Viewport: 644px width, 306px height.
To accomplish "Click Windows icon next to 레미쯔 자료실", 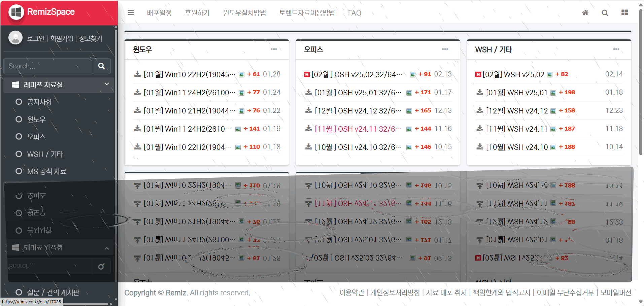I will point(15,85).
